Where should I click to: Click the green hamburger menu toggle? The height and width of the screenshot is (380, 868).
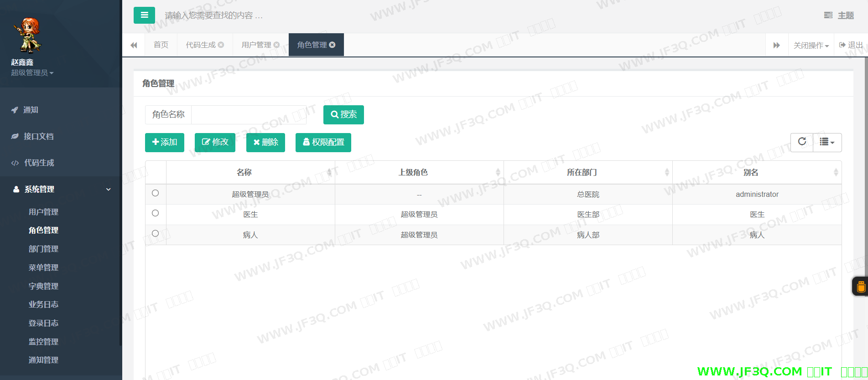[x=144, y=15]
